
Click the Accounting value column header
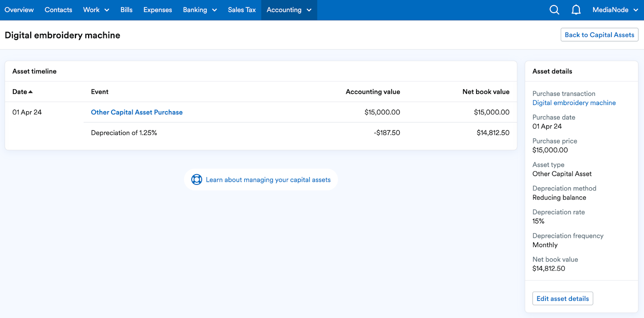(x=373, y=92)
